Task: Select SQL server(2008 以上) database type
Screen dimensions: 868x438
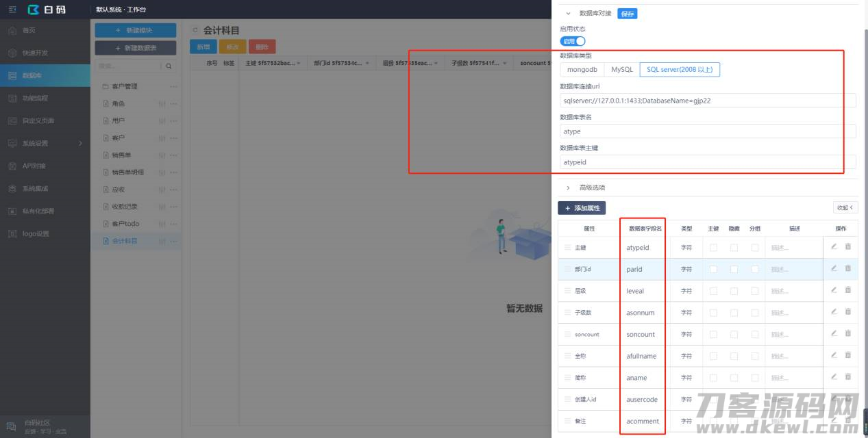Action: [x=680, y=70]
